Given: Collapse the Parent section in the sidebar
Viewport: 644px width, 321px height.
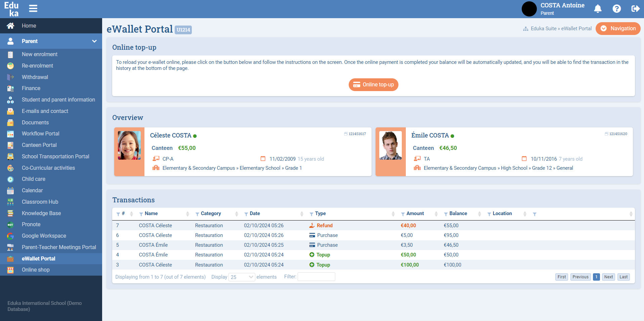Looking at the screenshot, I should (x=94, y=41).
